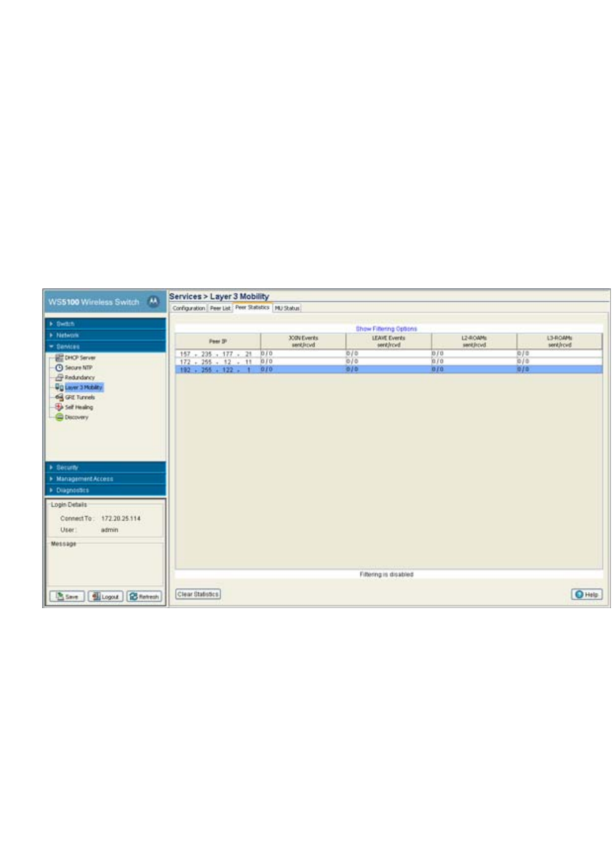Log out of the switch
The height and width of the screenshot is (853, 616).
coord(105,596)
